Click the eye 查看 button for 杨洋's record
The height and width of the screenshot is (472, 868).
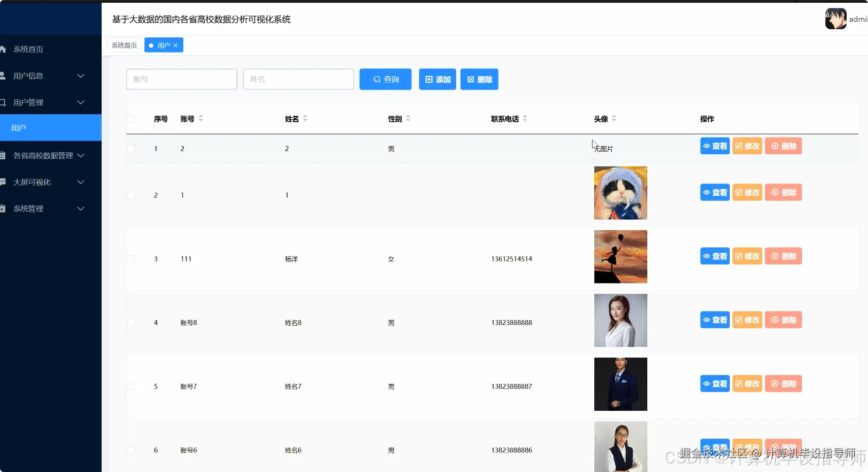click(714, 256)
